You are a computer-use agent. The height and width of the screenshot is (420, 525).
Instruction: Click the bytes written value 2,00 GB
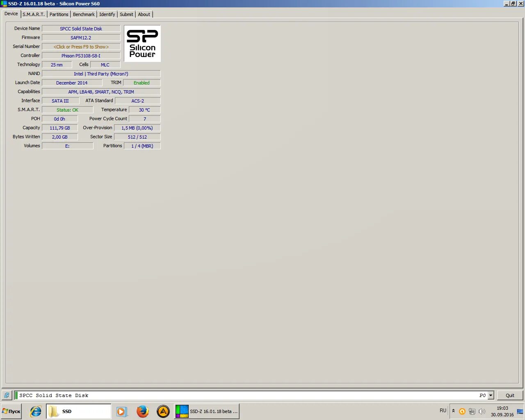point(60,137)
